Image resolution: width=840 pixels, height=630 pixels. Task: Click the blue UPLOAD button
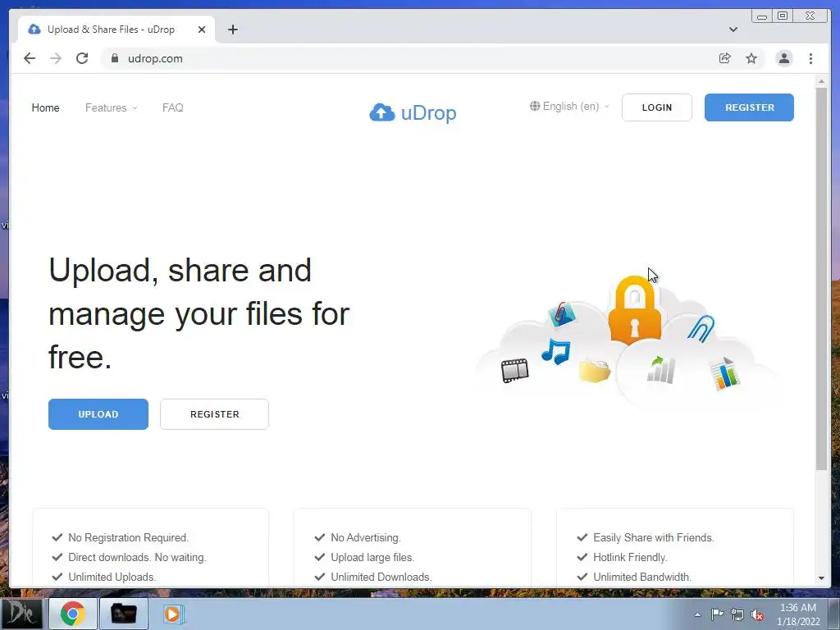[x=98, y=414]
